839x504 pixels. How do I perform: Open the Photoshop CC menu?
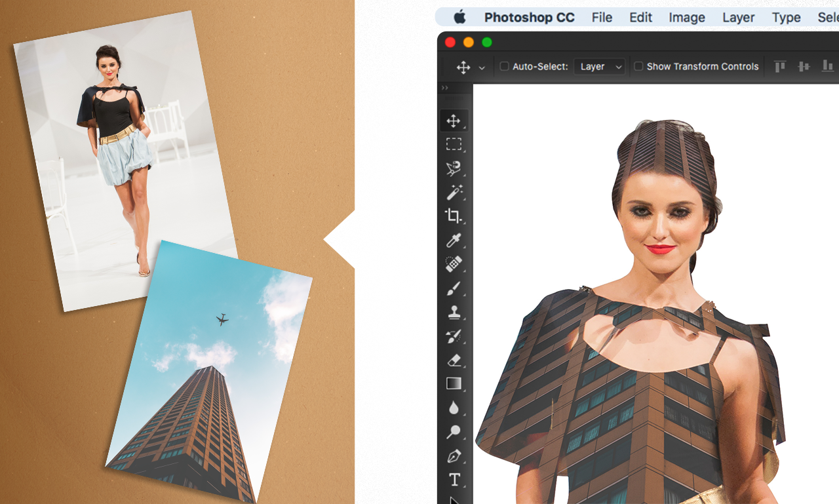click(530, 18)
